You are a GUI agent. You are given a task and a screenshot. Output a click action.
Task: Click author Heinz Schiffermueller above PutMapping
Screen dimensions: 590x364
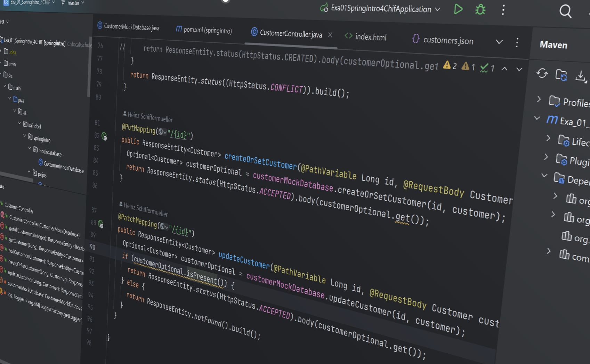(x=148, y=116)
